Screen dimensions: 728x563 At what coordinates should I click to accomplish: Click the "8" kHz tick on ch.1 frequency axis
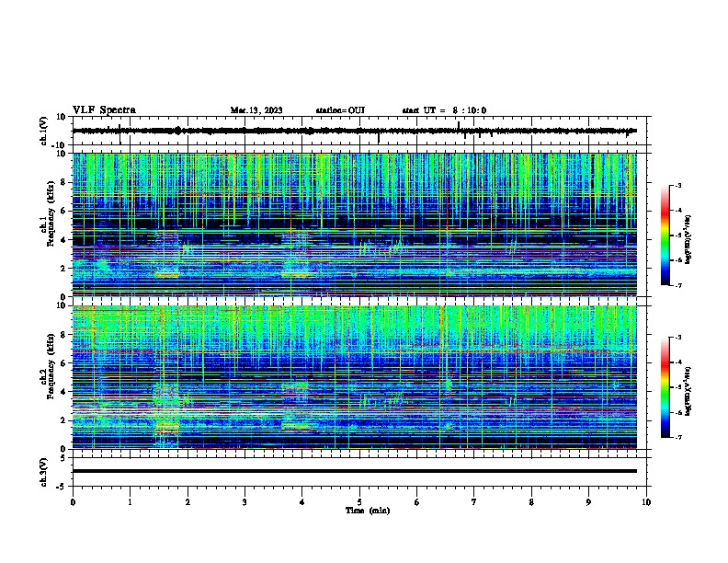64,182
